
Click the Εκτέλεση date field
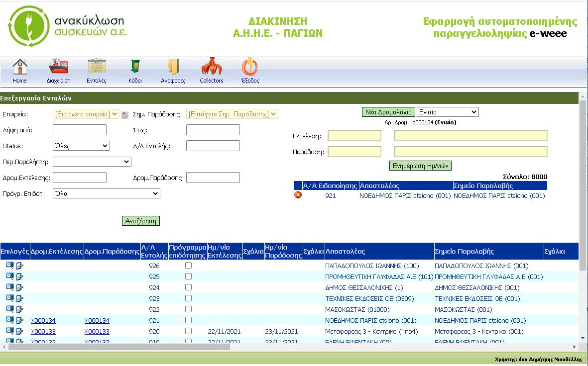pos(354,136)
